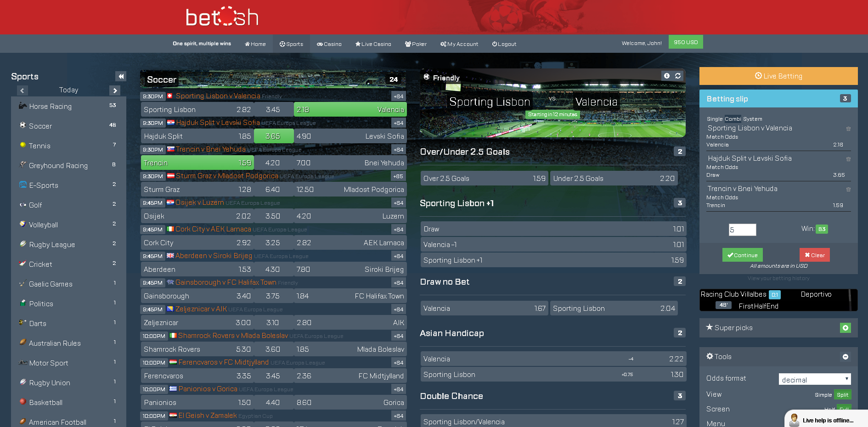Click the Horse Racing sport icon
Viewport: 868px width, 427px height.
click(23, 106)
